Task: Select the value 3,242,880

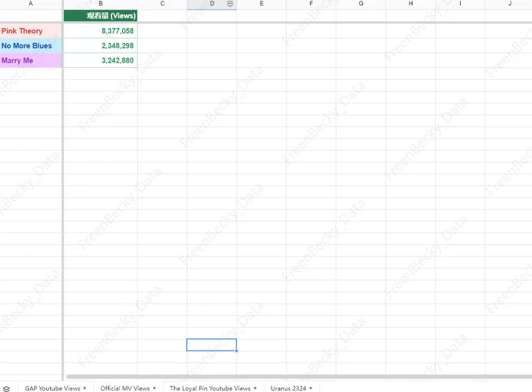Action: [100, 60]
